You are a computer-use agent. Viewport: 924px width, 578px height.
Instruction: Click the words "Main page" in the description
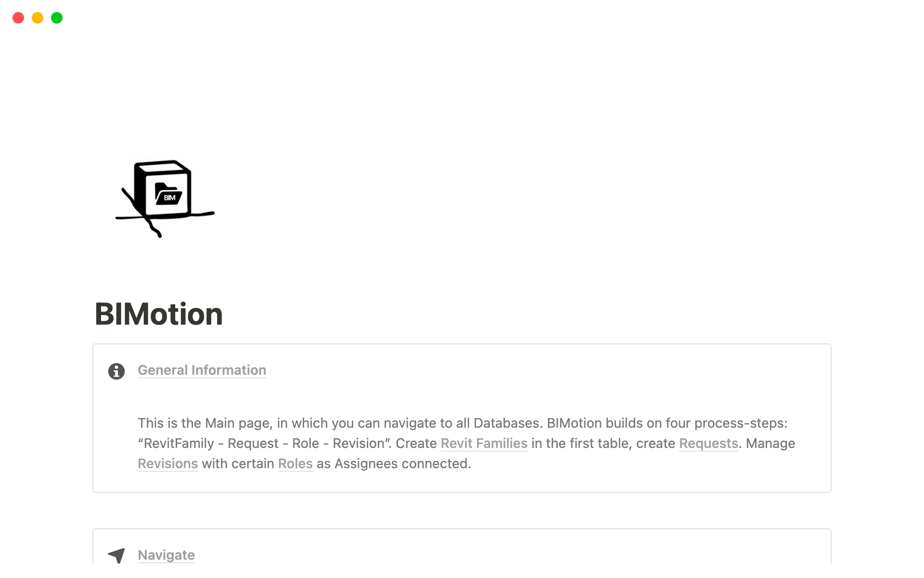point(239,423)
